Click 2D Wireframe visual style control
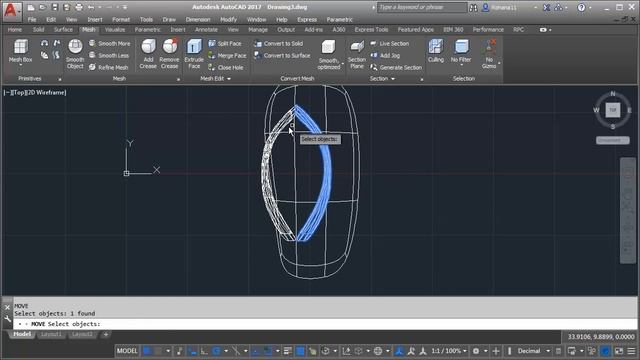The width and height of the screenshot is (640, 360). tap(46, 92)
